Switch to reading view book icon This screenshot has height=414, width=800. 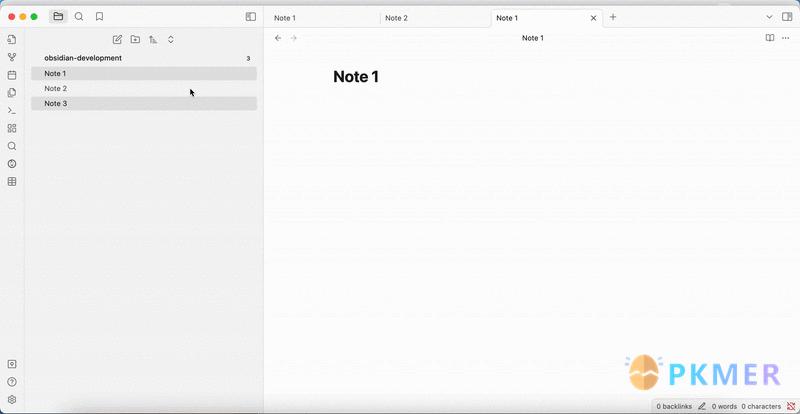coord(770,38)
